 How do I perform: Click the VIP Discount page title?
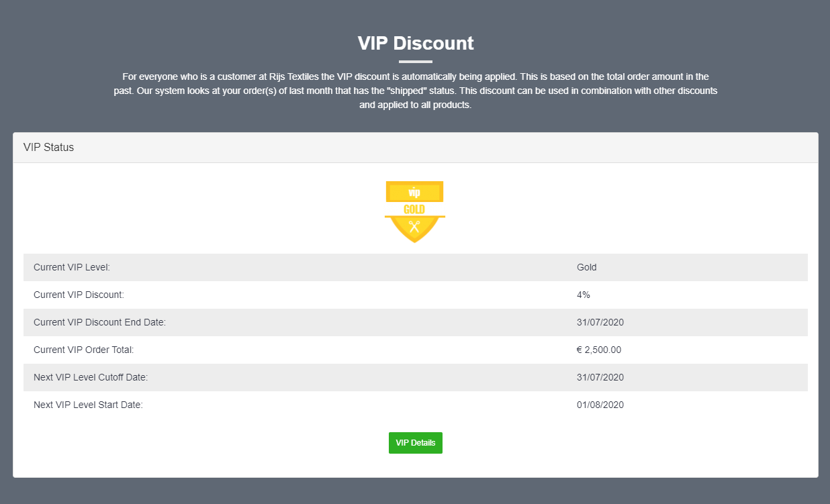pos(416,43)
